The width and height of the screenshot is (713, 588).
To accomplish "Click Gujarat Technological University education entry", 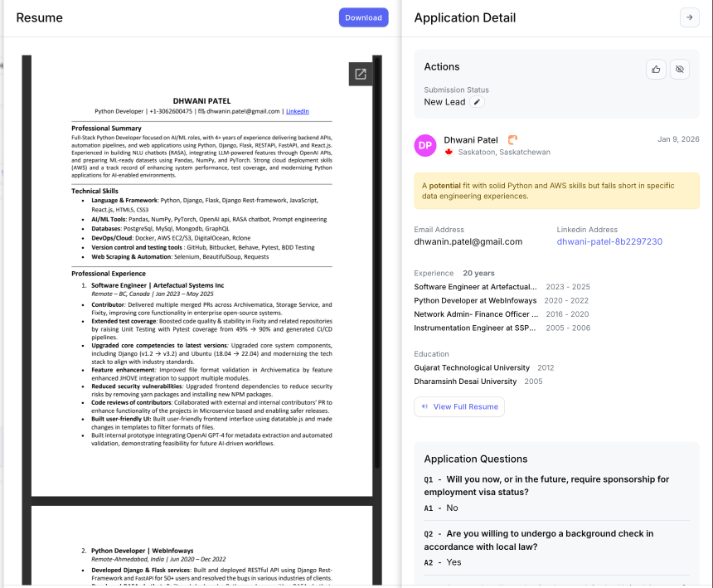I will pyautogui.click(x=472, y=367).
